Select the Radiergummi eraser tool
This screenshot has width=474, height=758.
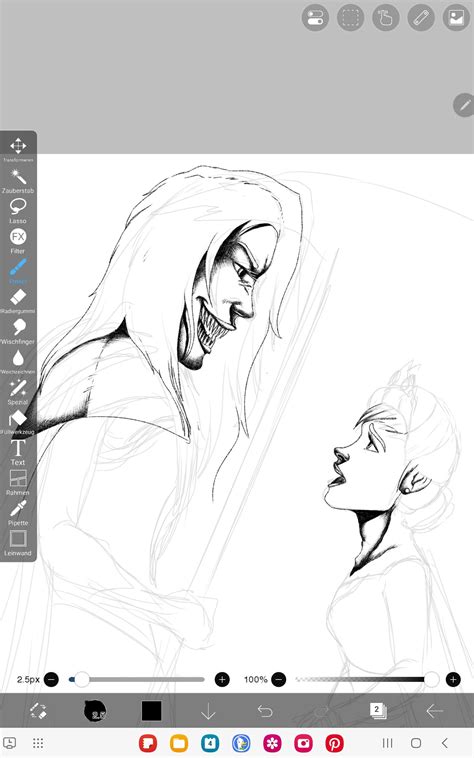tap(18, 301)
